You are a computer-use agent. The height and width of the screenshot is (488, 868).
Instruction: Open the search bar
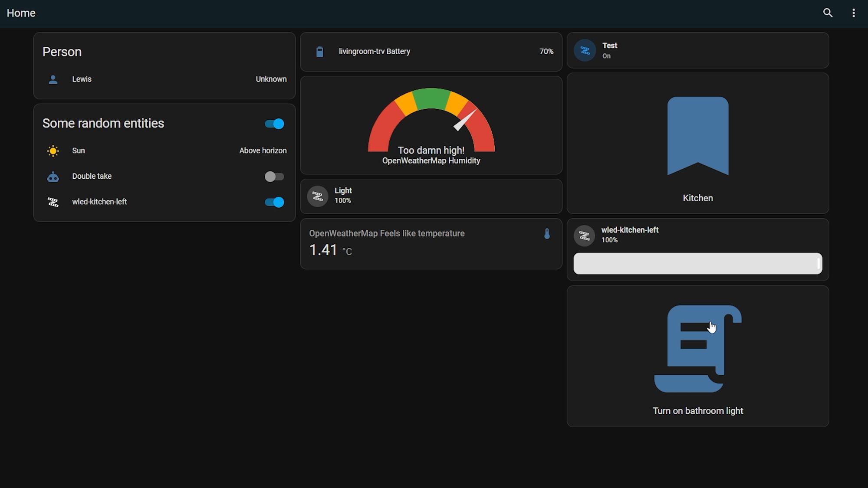(x=828, y=13)
